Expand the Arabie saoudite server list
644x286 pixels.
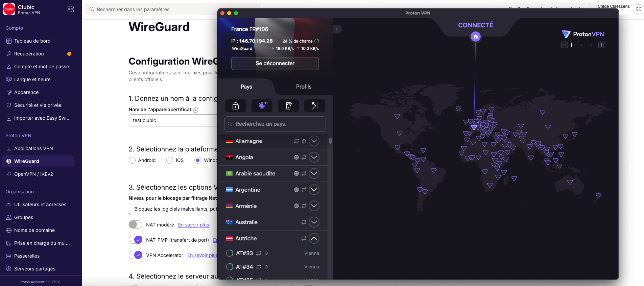(x=314, y=173)
